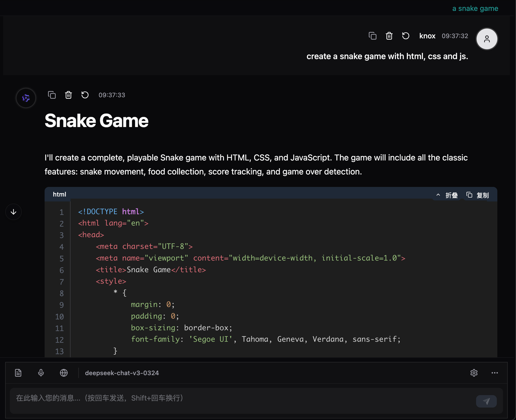Copy knox's user message
This screenshot has width=516, height=420.
click(x=373, y=36)
